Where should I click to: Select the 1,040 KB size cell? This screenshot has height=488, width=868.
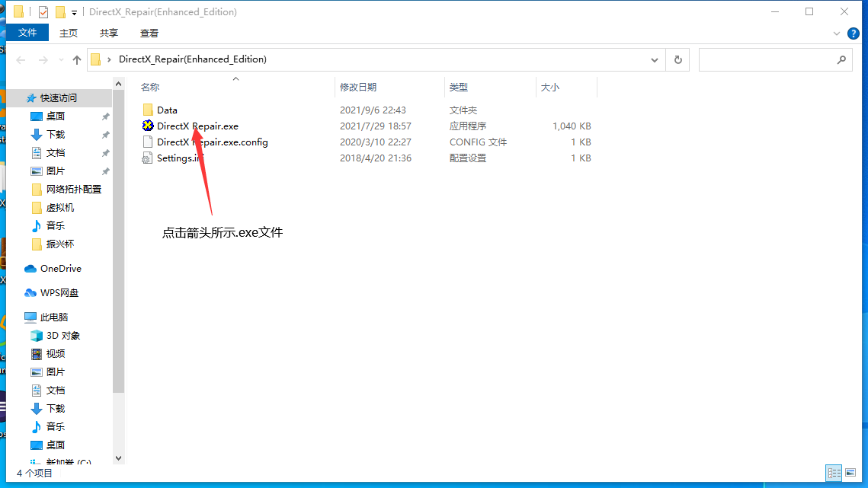tap(572, 126)
